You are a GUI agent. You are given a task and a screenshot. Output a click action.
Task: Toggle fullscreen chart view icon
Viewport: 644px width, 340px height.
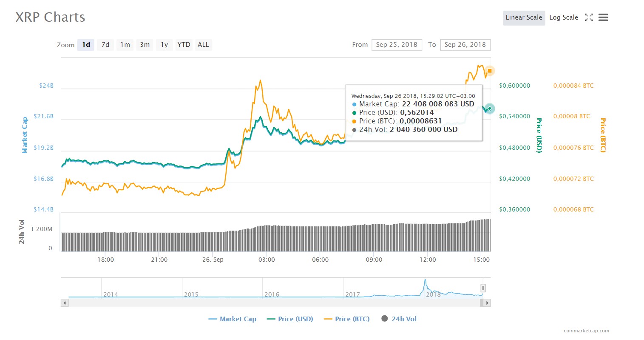click(589, 17)
